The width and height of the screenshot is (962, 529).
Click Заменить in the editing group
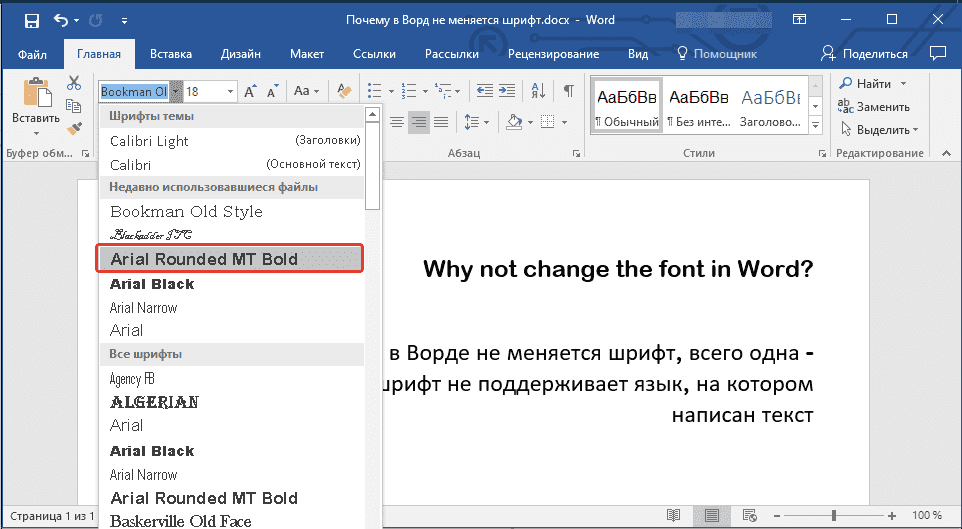874,106
